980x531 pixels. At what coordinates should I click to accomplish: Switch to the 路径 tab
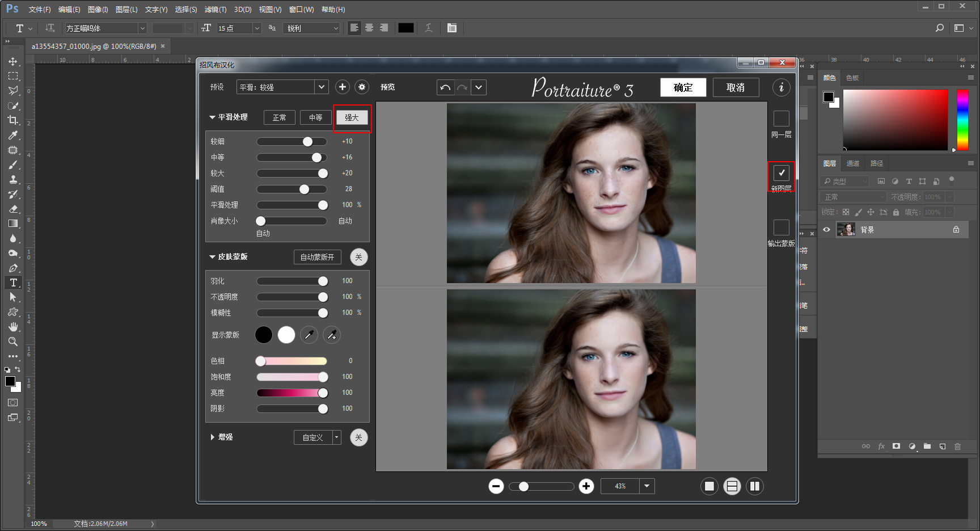tap(877, 163)
